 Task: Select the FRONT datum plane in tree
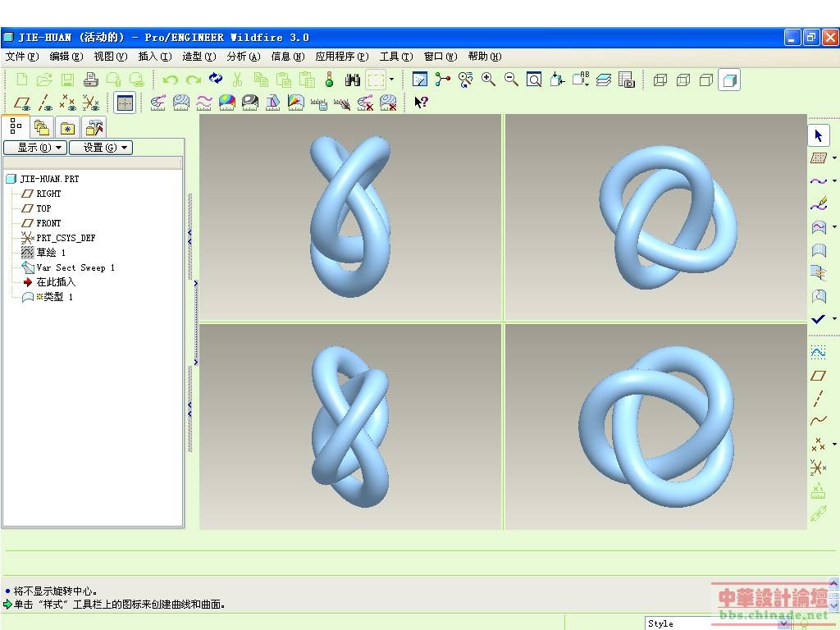tap(48, 223)
